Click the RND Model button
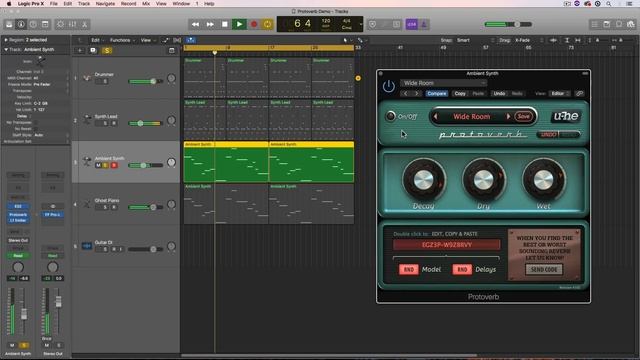 [409, 269]
